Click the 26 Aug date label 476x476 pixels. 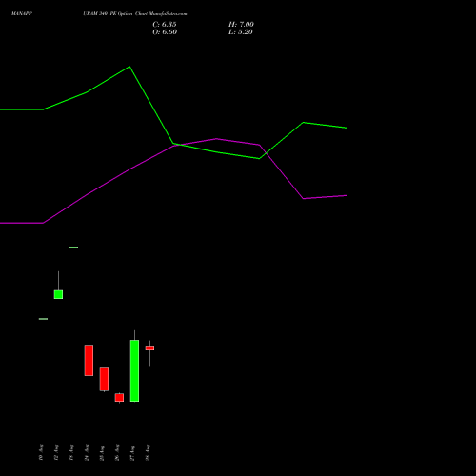click(x=117, y=452)
